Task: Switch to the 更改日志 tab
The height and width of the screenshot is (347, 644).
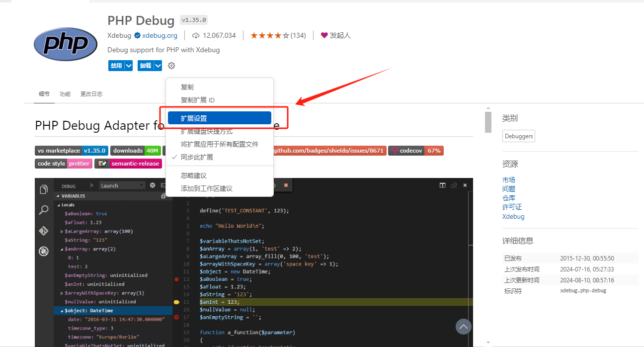Action: pyautogui.click(x=91, y=94)
